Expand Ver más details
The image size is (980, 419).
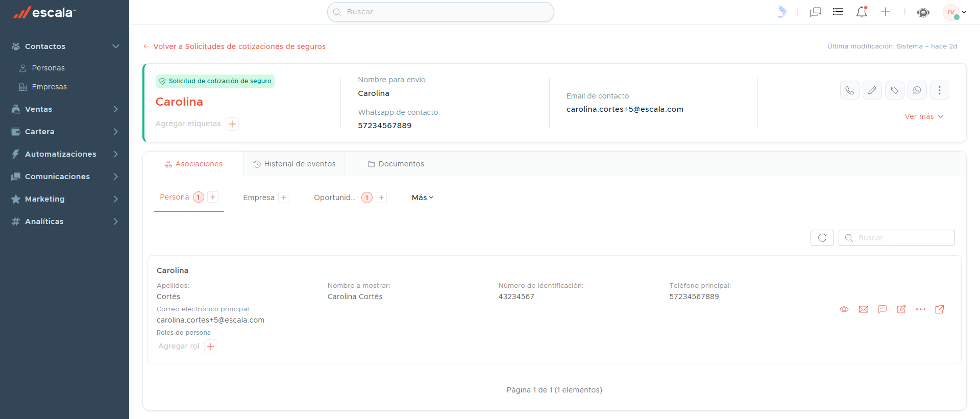click(x=924, y=116)
